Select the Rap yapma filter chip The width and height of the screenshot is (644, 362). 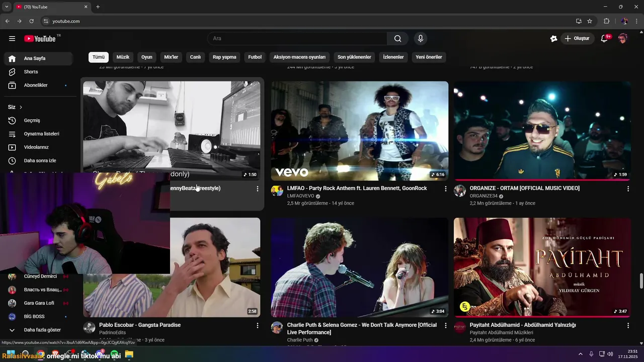pos(224,57)
